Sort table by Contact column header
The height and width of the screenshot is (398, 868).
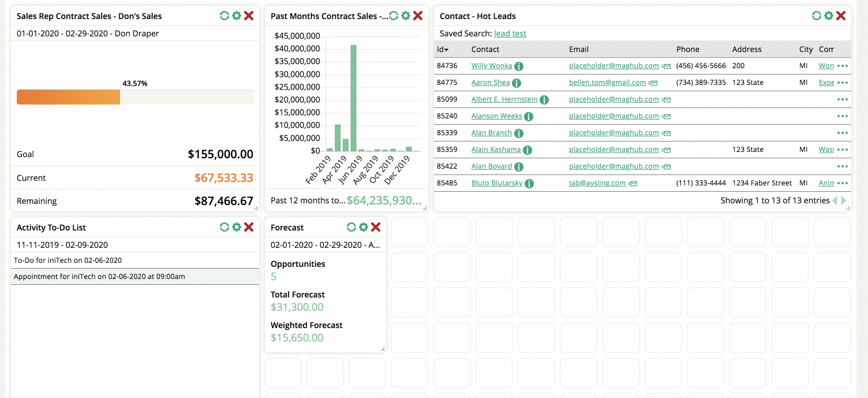(485, 49)
